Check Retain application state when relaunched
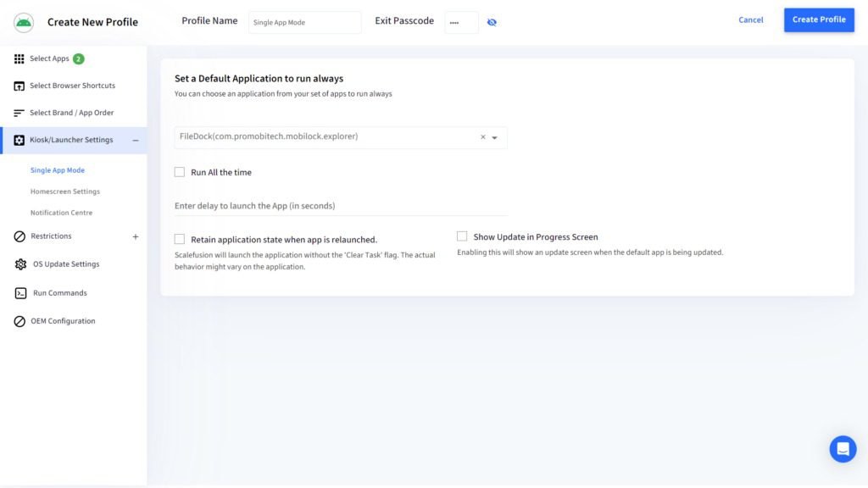This screenshot has height=488, width=868. point(180,239)
